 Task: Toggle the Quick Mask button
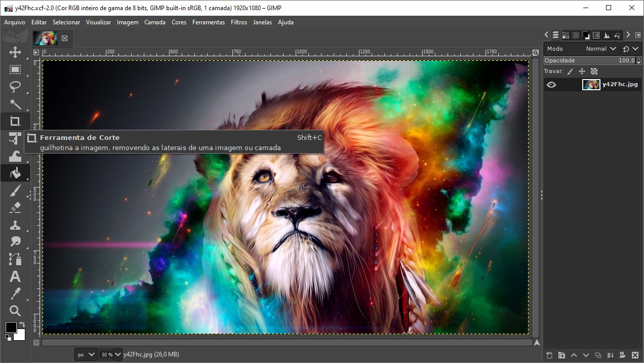pyautogui.click(x=36, y=343)
